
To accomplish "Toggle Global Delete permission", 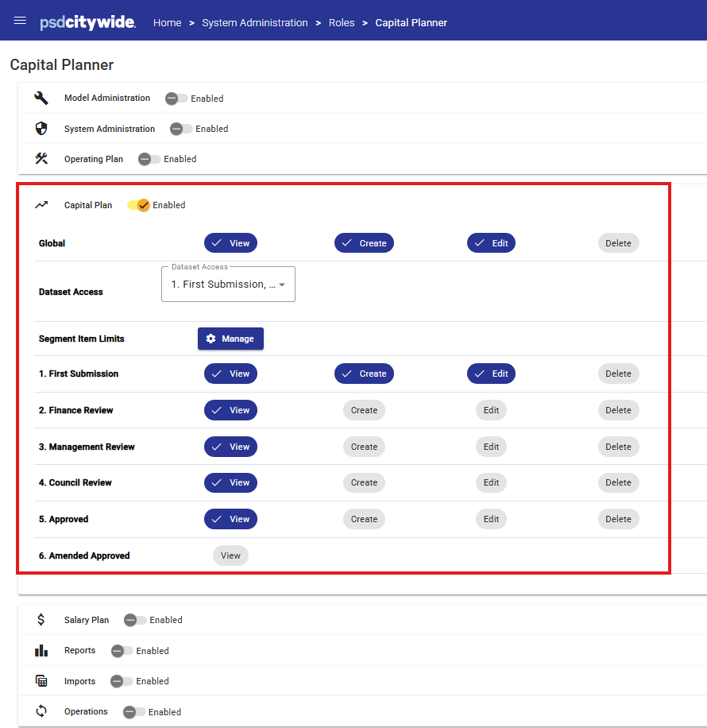I will (x=618, y=243).
